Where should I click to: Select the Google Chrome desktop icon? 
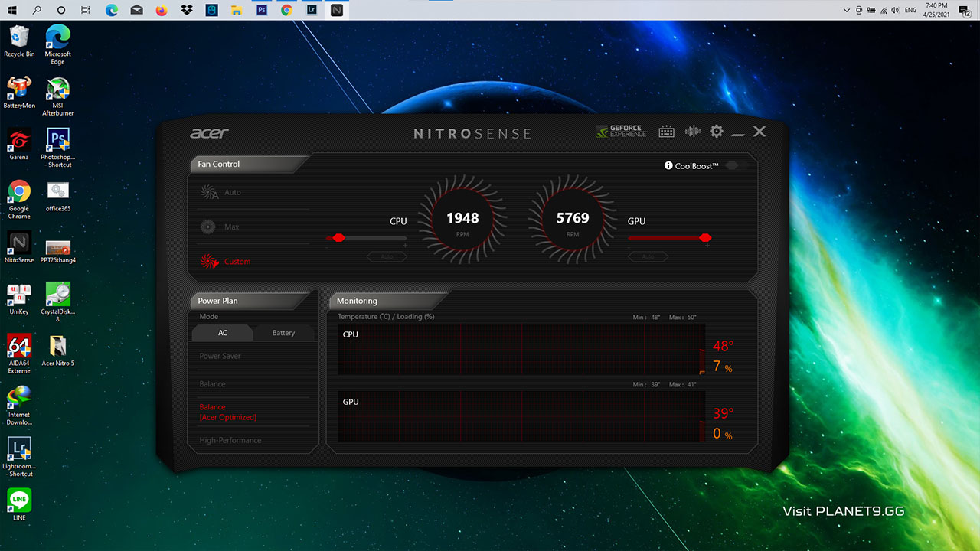point(19,199)
